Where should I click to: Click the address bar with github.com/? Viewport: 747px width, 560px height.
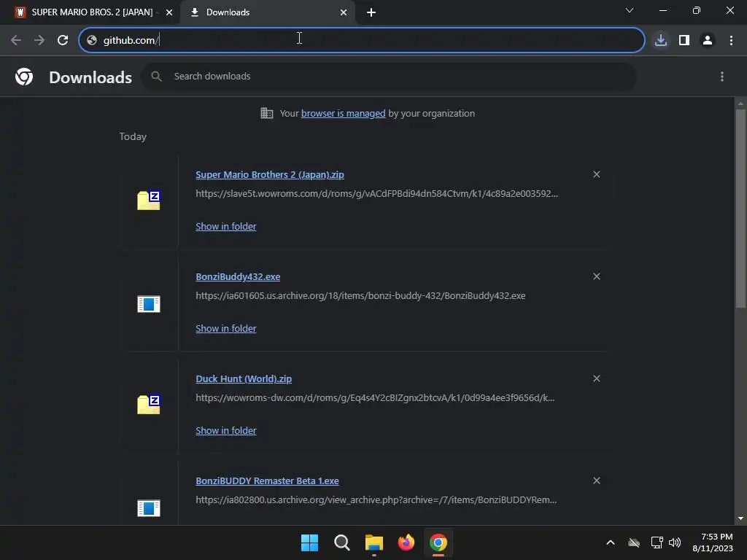pyautogui.click(x=362, y=40)
